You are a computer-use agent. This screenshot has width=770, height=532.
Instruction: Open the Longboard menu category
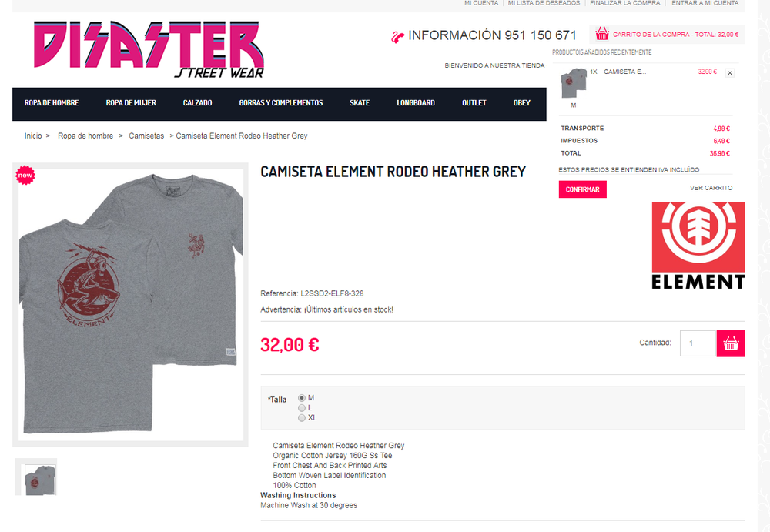tap(416, 103)
